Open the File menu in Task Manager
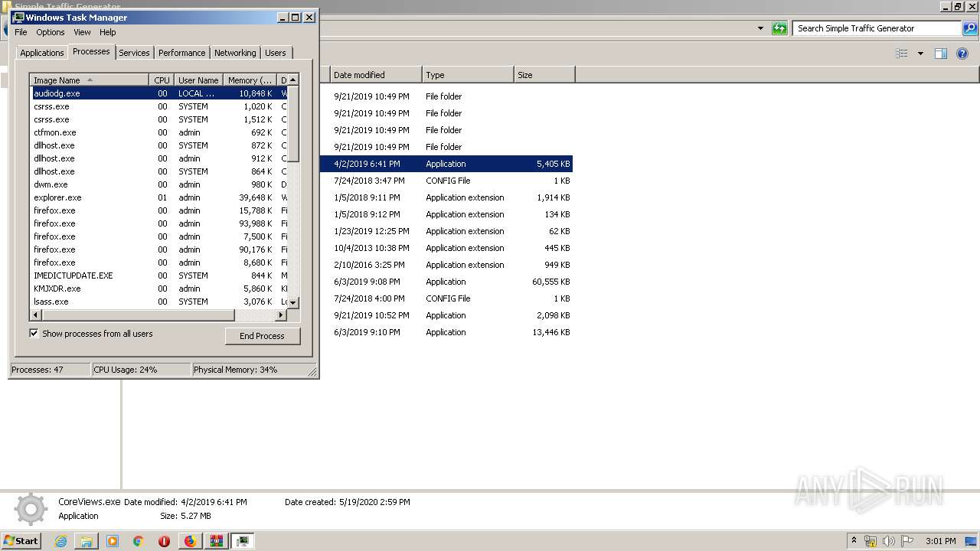This screenshot has width=980, height=551. click(21, 32)
